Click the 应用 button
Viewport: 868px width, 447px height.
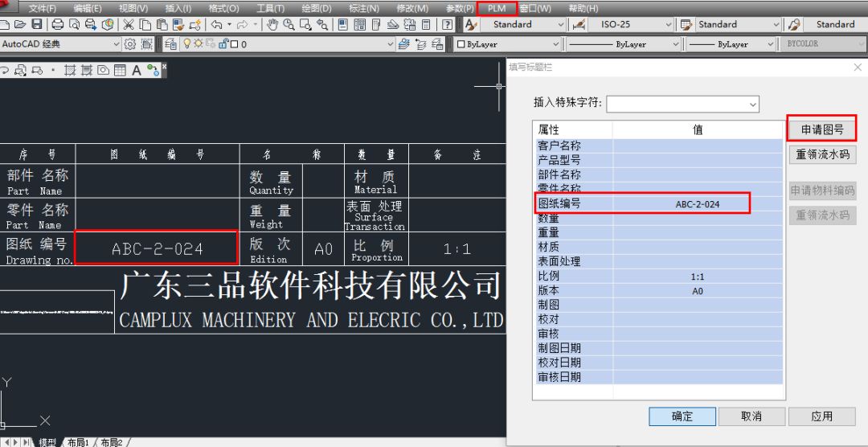click(x=821, y=416)
